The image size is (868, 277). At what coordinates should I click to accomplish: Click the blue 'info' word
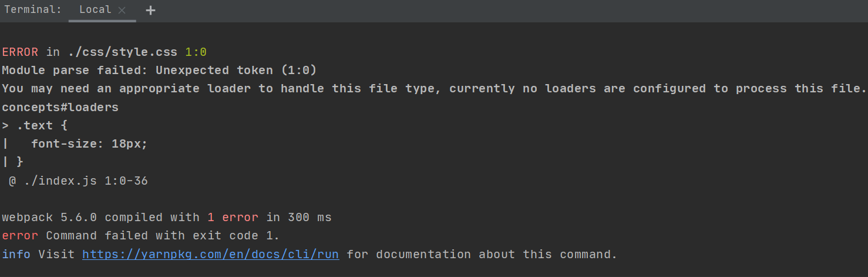point(16,255)
